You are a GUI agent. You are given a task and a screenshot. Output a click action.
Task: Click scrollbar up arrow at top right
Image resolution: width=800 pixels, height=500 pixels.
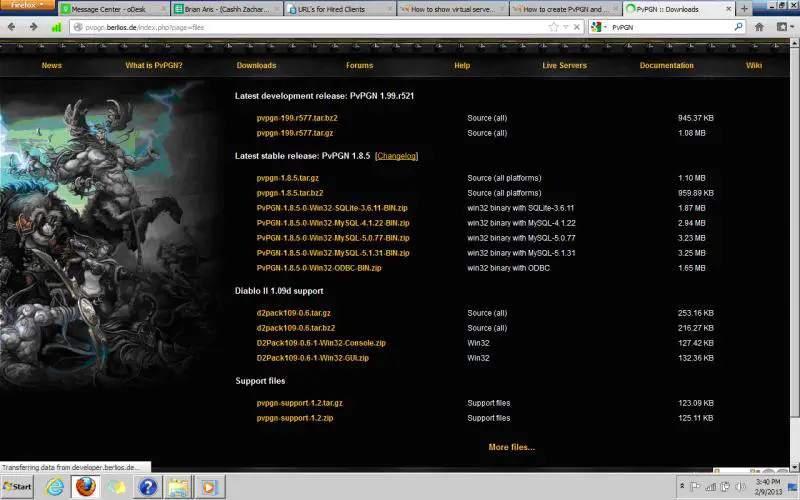[x=794, y=43]
